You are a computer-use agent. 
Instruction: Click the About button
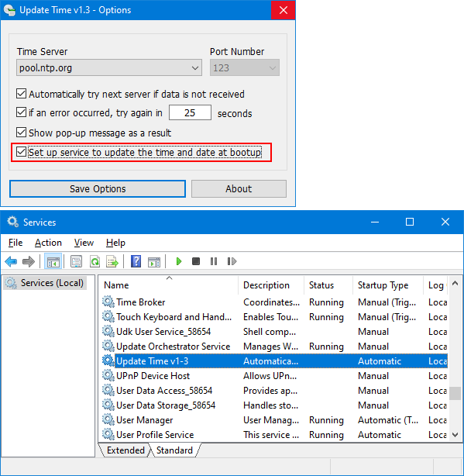(239, 189)
